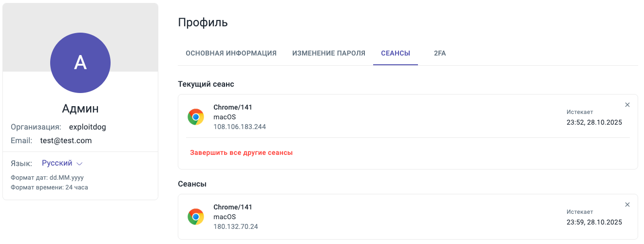Screen dimensions: 644x244
Task: Click the expiry time 23:59, 28.10.2025
Action: point(594,222)
